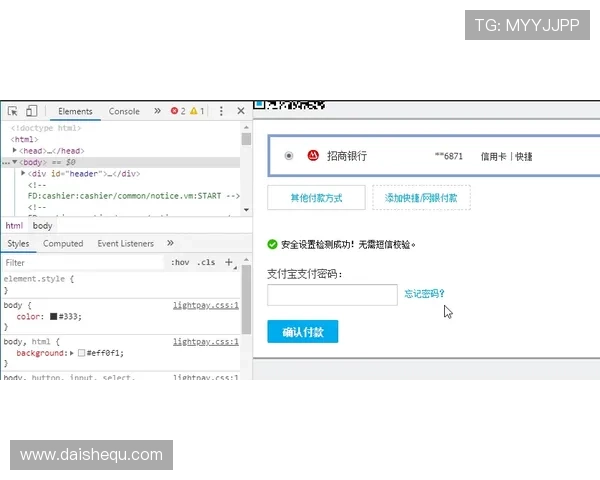
Task: Close the DevTools panel
Action: tap(241, 111)
